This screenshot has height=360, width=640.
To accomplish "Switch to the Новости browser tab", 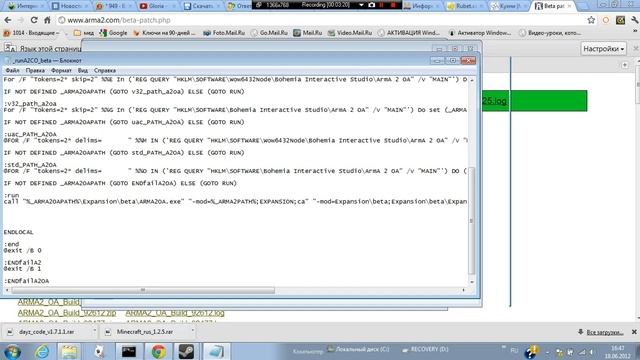I will pyautogui.click(x=70, y=6).
